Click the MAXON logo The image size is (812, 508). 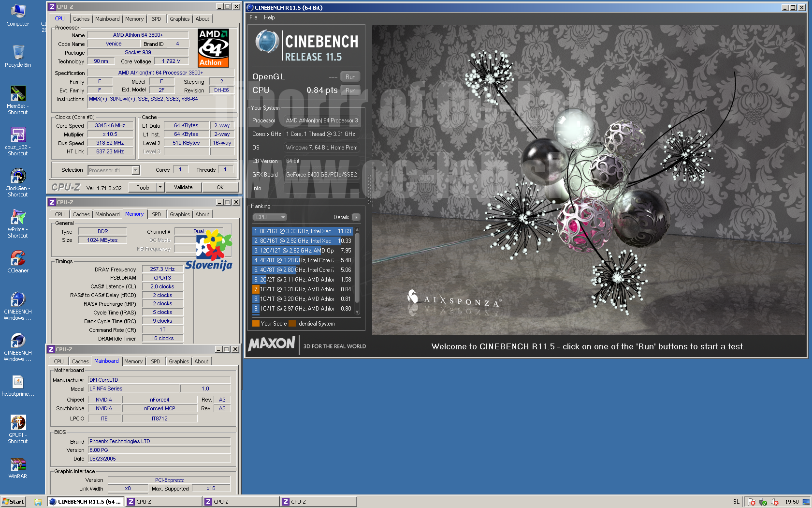point(272,344)
